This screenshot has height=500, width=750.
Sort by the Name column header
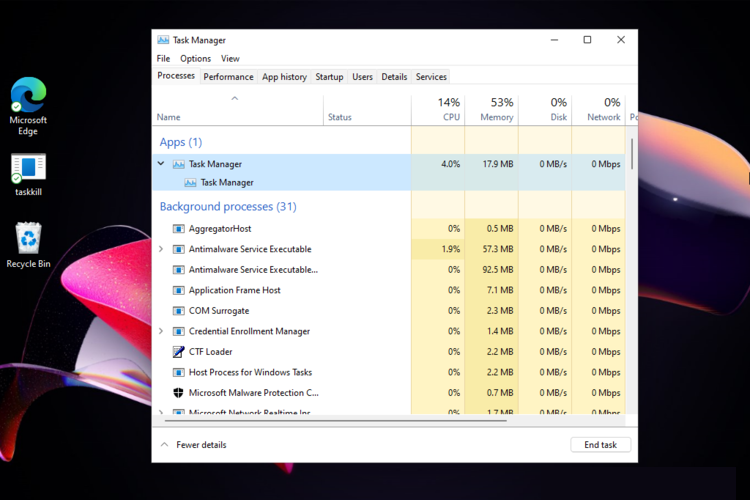pos(168,117)
